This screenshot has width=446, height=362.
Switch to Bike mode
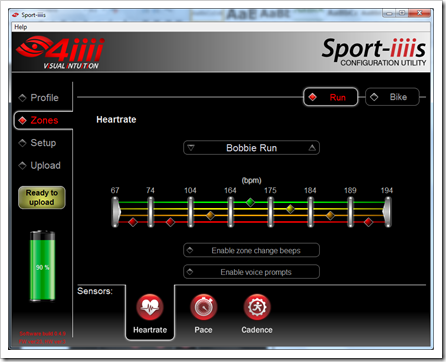(392, 97)
